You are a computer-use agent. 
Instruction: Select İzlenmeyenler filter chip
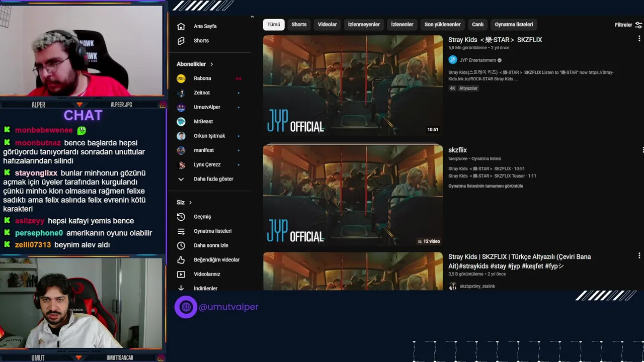(x=364, y=25)
